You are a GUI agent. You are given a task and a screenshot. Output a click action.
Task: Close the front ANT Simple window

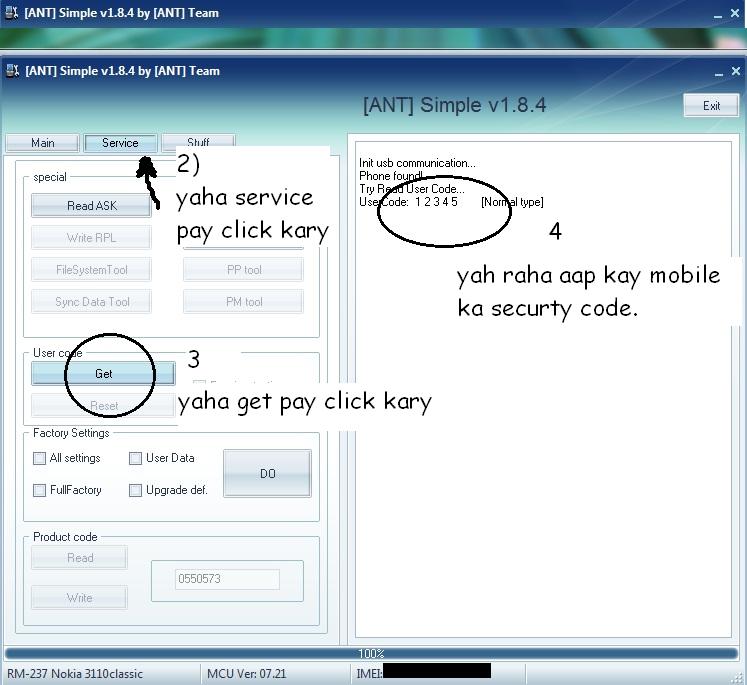[x=736, y=71]
